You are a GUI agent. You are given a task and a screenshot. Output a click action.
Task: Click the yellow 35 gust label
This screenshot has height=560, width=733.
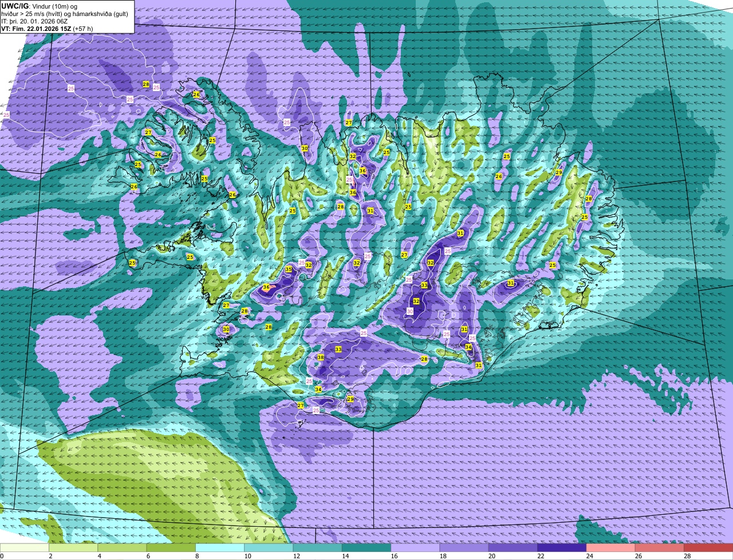tap(289, 269)
